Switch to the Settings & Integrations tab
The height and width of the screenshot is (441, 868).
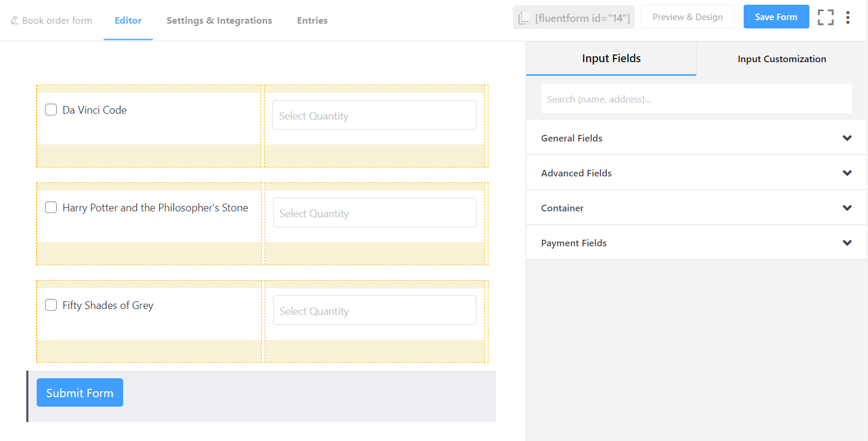point(219,20)
